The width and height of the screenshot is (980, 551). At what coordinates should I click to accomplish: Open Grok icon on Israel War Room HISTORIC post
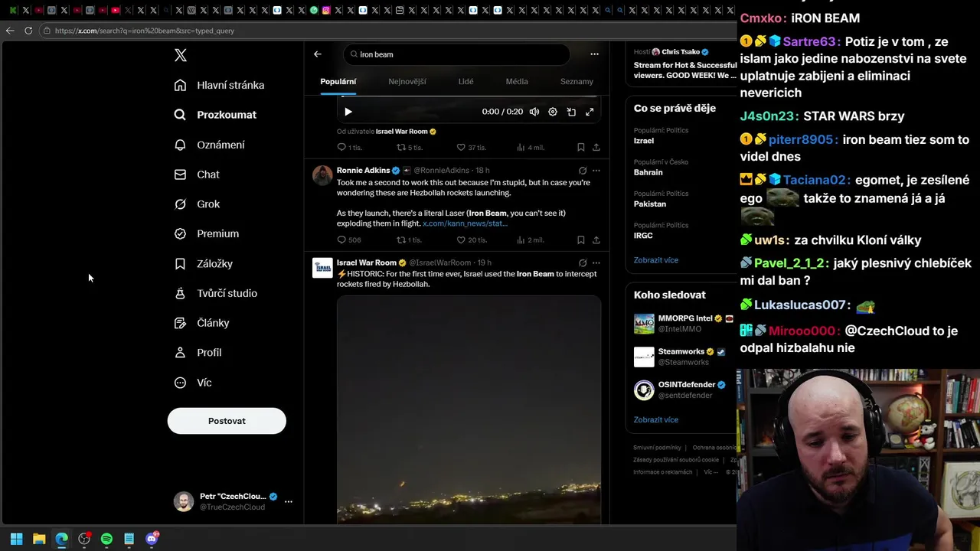tap(583, 262)
